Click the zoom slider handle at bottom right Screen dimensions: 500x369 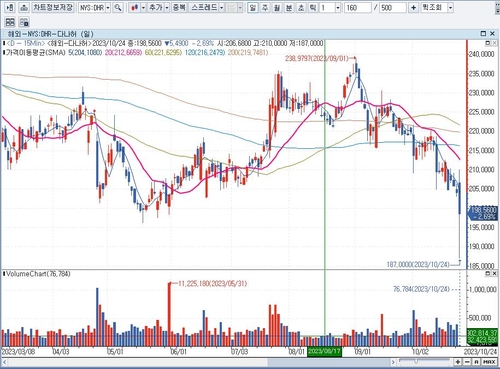pos(416,361)
